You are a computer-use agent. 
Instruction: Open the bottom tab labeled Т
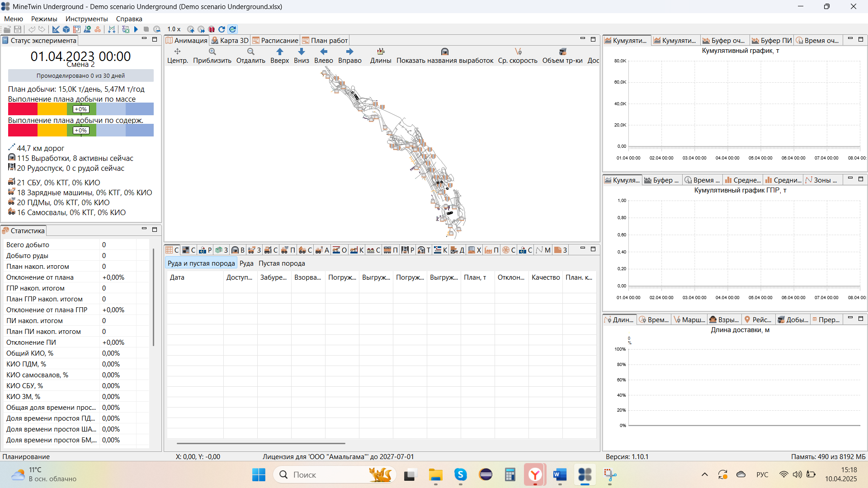click(424, 250)
